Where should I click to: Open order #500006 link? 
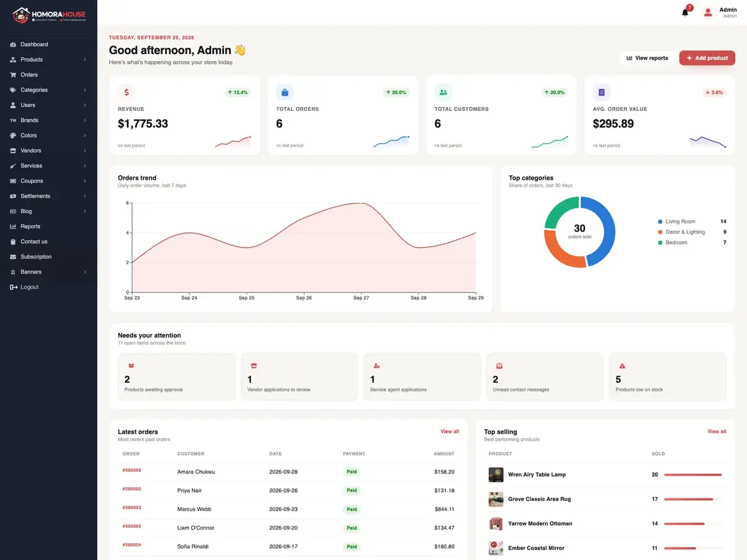[x=132, y=470]
